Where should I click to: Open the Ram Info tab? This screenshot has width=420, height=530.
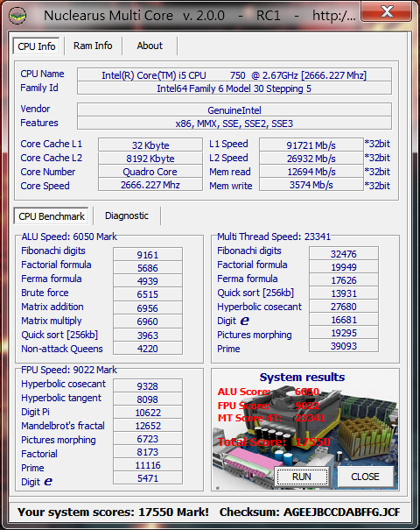[93, 46]
